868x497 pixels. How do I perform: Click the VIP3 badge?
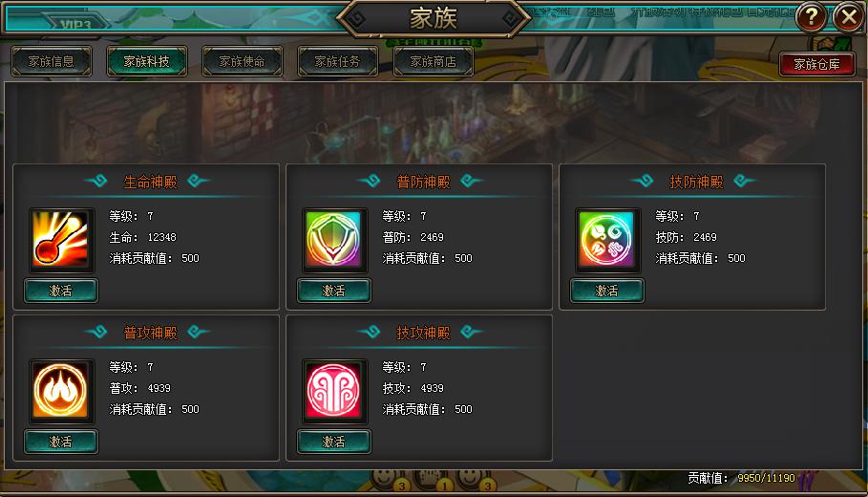coord(74,23)
